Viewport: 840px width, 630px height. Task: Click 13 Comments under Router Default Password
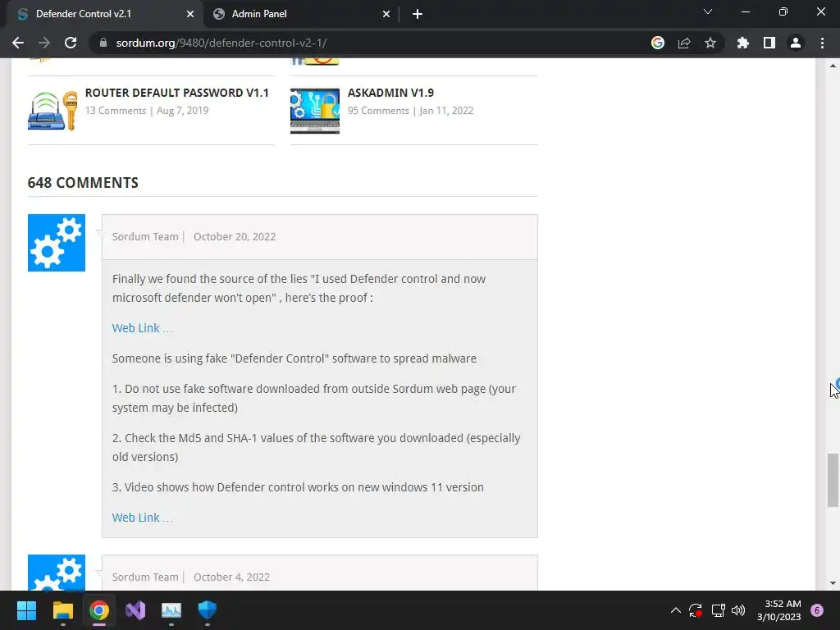click(116, 111)
